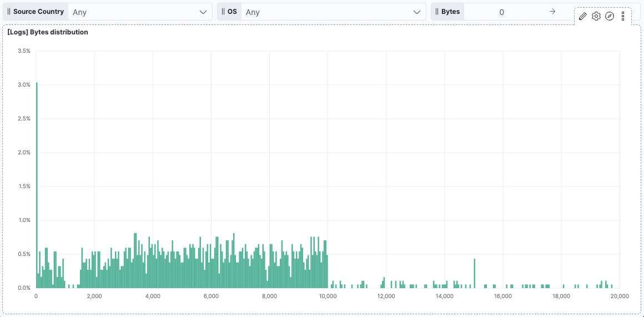
Task: Click the Bytes minimum value field showing 0
Action: pyautogui.click(x=501, y=12)
